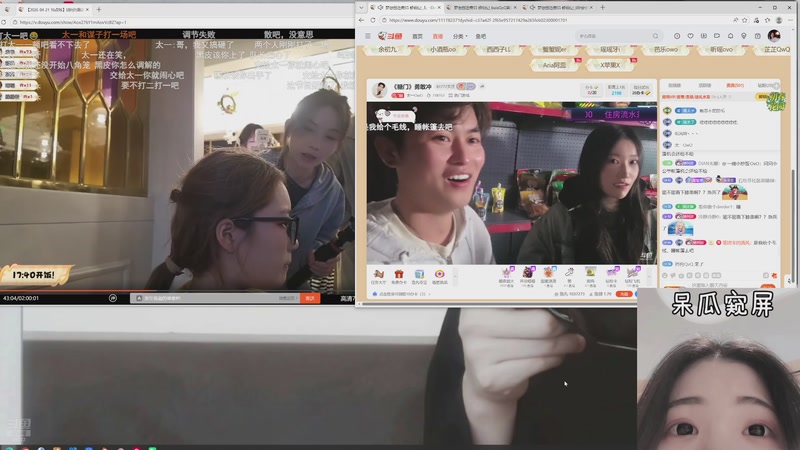Click the orange recharge button below gifts
The height and width of the screenshot is (450, 800).
623,294
